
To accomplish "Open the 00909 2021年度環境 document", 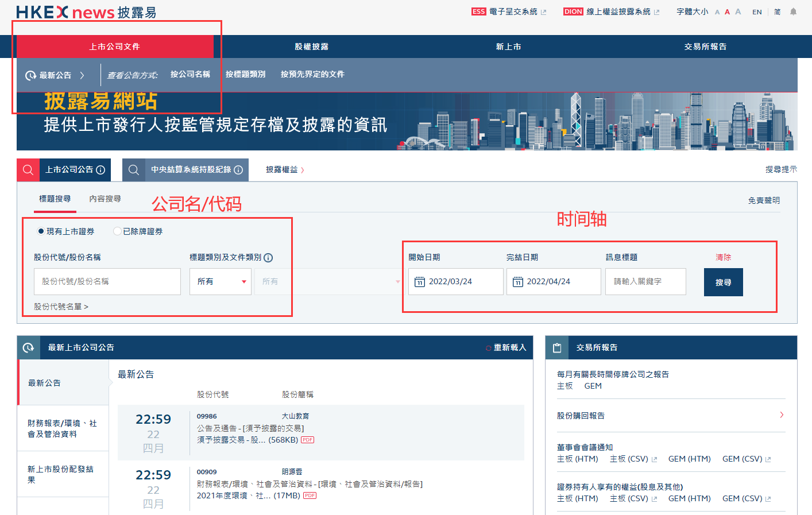I will tap(249, 495).
